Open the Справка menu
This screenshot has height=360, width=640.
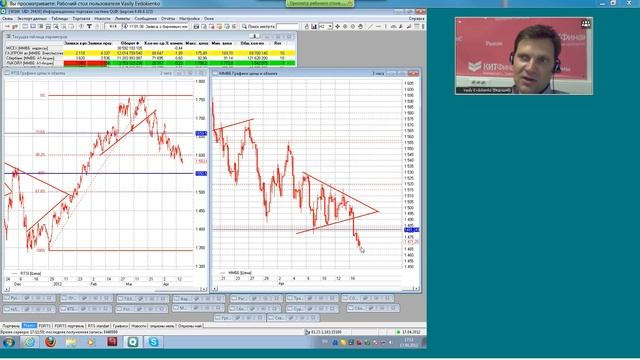click(x=416, y=19)
